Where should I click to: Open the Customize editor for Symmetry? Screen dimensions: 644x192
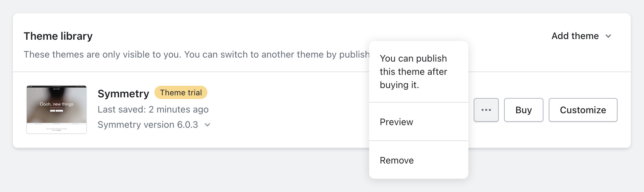click(583, 110)
